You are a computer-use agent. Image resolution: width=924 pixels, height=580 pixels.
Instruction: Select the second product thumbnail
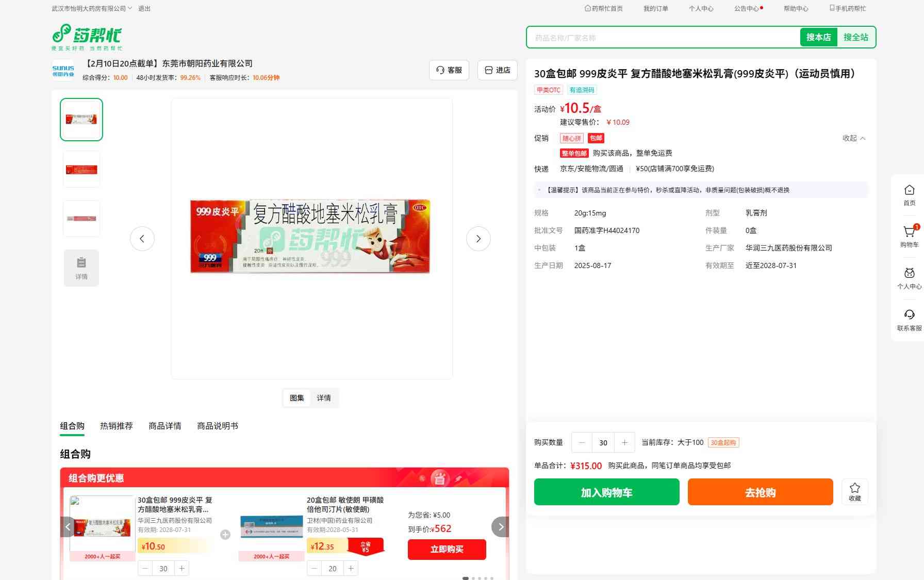coord(81,169)
